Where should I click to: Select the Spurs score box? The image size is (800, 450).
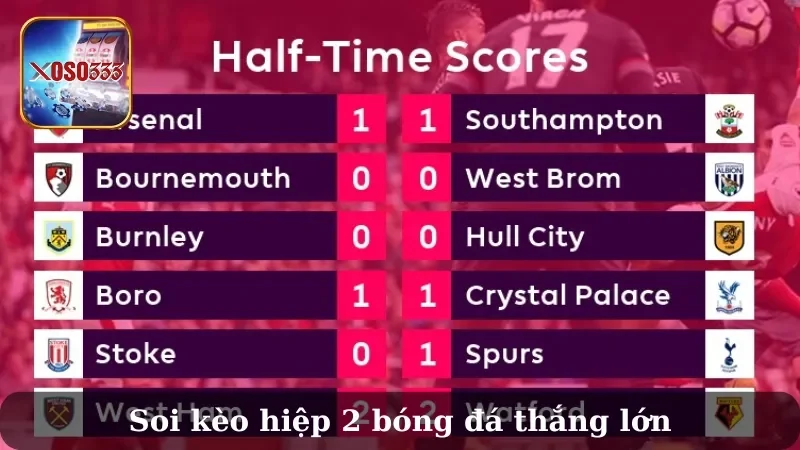tap(427, 354)
